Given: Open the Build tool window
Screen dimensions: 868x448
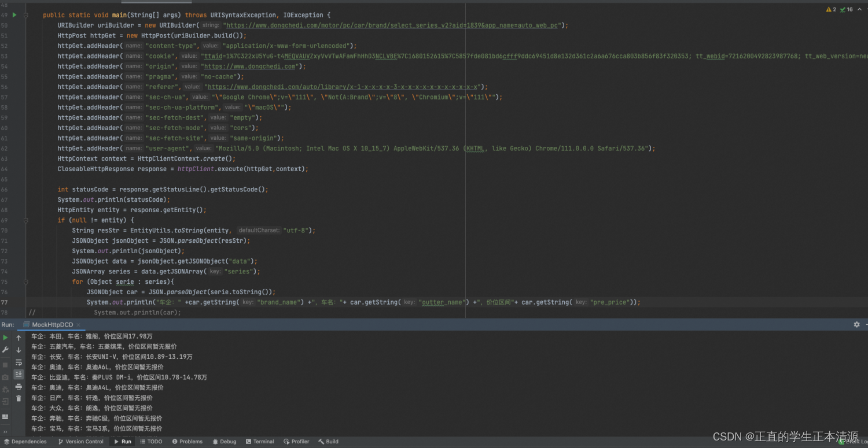Looking at the screenshot, I should [x=328, y=442].
